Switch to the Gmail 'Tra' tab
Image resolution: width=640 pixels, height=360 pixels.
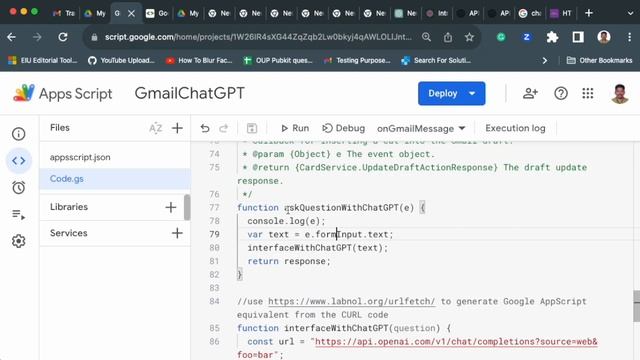(x=64, y=13)
